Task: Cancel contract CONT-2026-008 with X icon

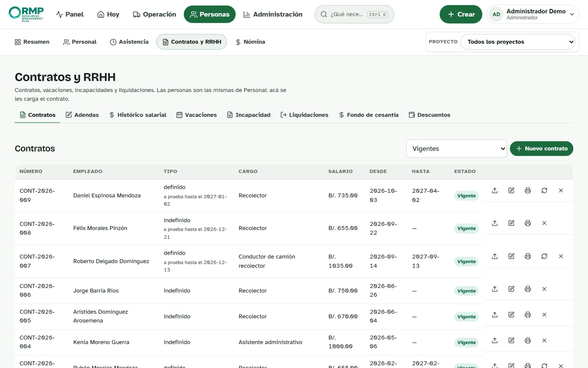Action: (x=544, y=223)
